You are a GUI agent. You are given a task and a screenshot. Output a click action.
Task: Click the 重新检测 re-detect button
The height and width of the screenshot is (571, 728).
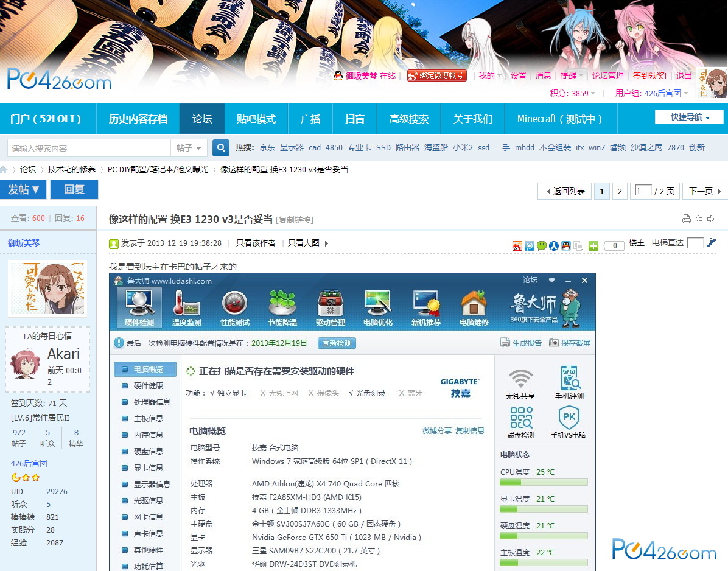click(x=337, y=343)
